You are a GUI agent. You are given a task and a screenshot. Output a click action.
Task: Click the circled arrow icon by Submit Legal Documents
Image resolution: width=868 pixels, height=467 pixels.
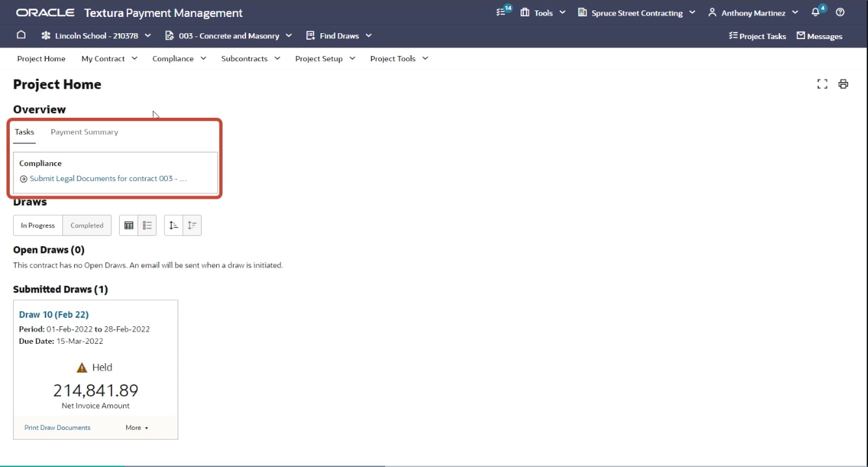pyautogui.click(x=23, y=179)
